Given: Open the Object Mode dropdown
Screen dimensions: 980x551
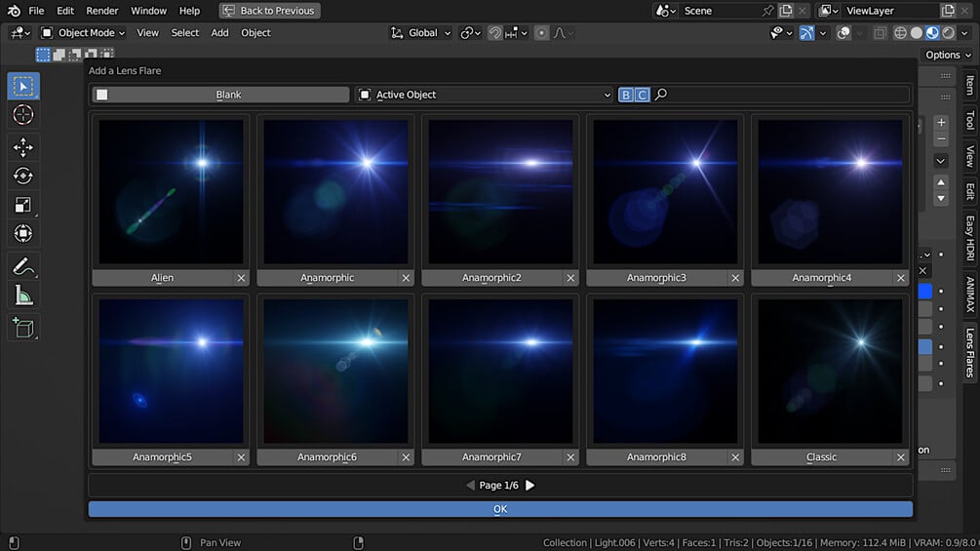Looking at the screenshot, I should click(x=83, y=32).
